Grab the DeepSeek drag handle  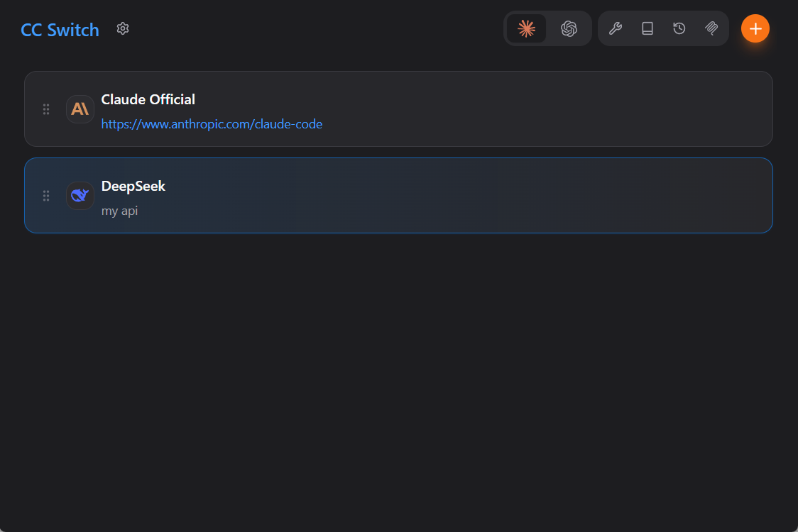click(46, 196)
